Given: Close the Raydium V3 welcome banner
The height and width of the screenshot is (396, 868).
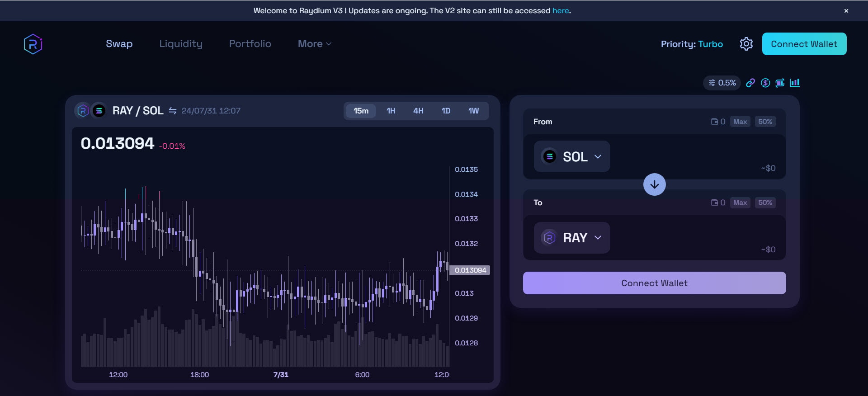Looking at the screenshot, I should coord(846,11).
